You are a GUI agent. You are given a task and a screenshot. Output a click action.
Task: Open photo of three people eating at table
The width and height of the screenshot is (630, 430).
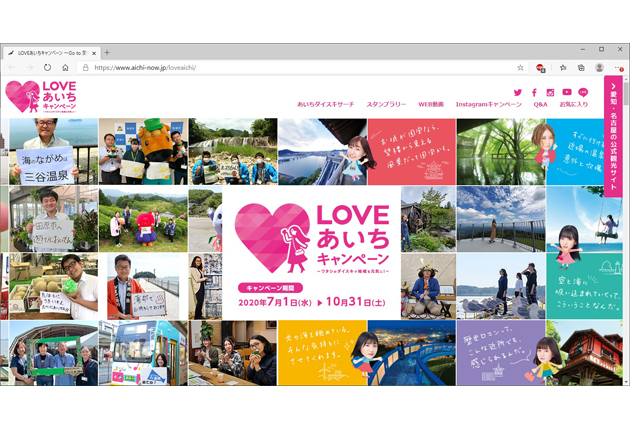(233, 353)
